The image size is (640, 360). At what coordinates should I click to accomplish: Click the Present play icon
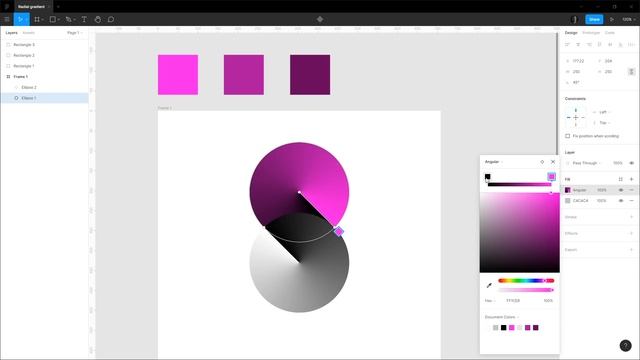pyautogui.click(x=612, y=19)
